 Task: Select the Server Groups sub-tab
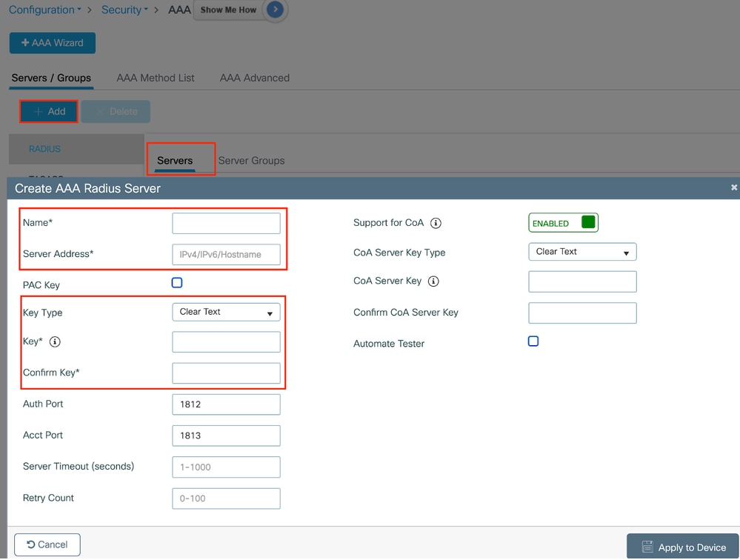(x=252, y=161)
